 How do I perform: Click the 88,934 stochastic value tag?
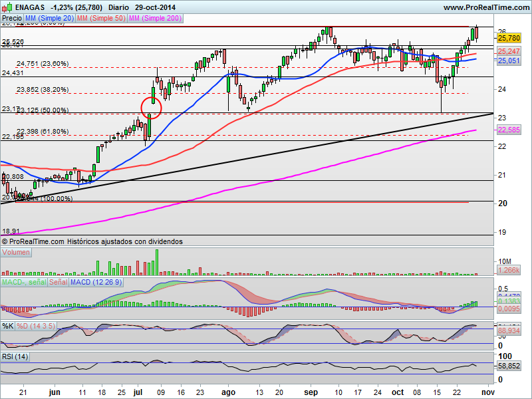tap(509, 331)
